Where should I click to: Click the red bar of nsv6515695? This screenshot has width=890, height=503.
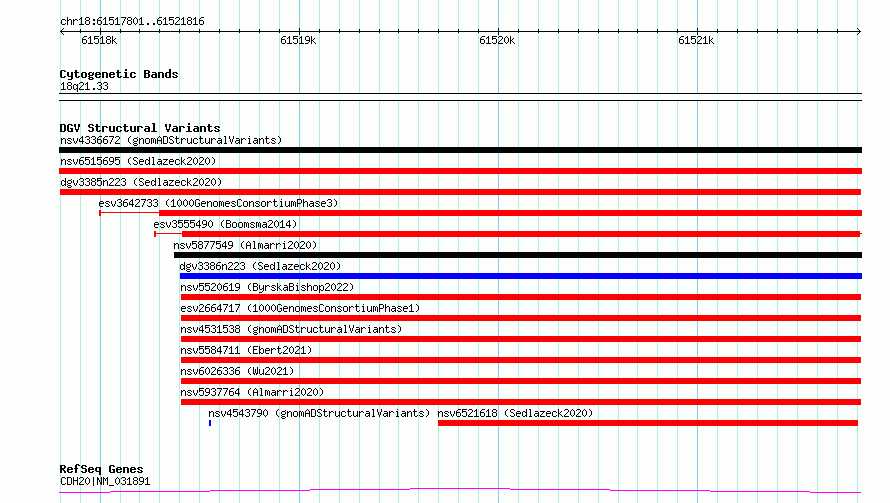[x=460, y=171]
